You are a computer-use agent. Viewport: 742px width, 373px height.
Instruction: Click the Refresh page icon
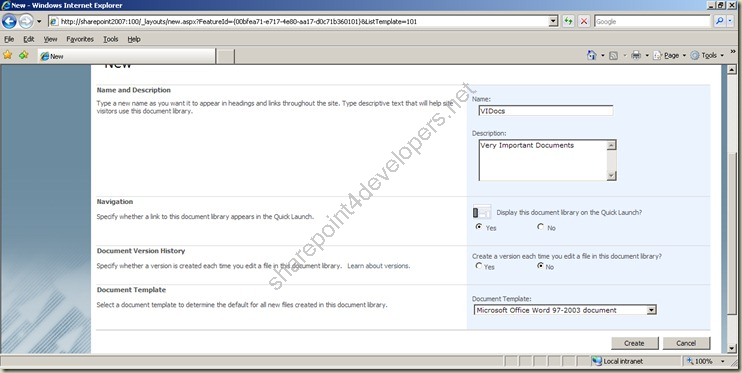568,21
